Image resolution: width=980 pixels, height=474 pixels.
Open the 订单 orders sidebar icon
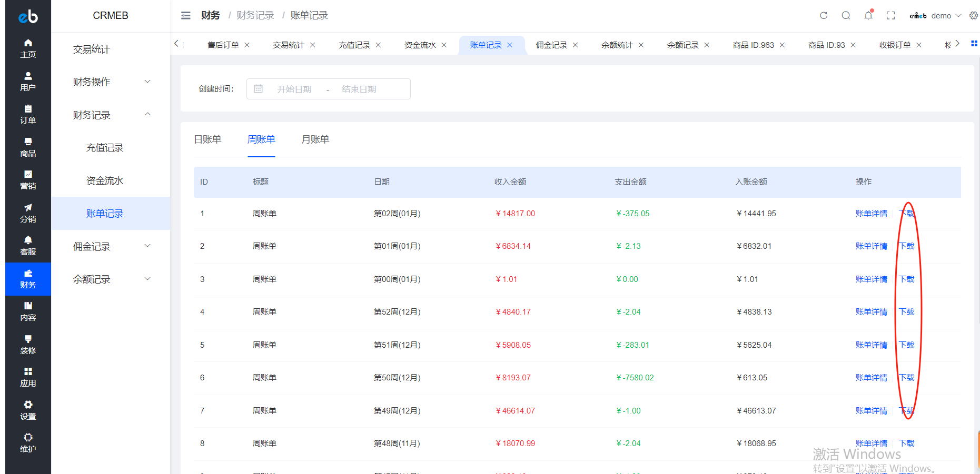(x=28, y=114)
